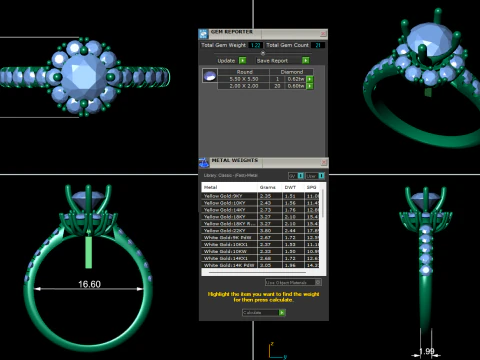Click the divider handle under Total Gem Weight

[x=263, y=53]
